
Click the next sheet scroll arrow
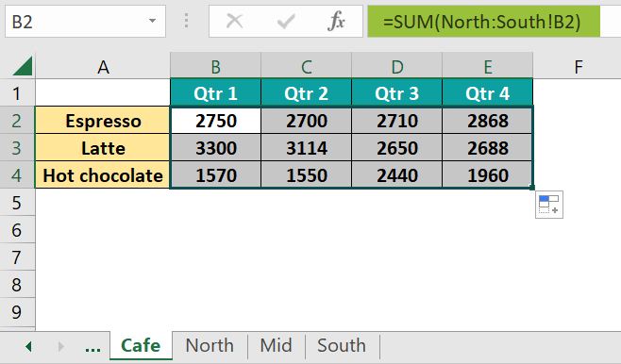pos(60,347)
